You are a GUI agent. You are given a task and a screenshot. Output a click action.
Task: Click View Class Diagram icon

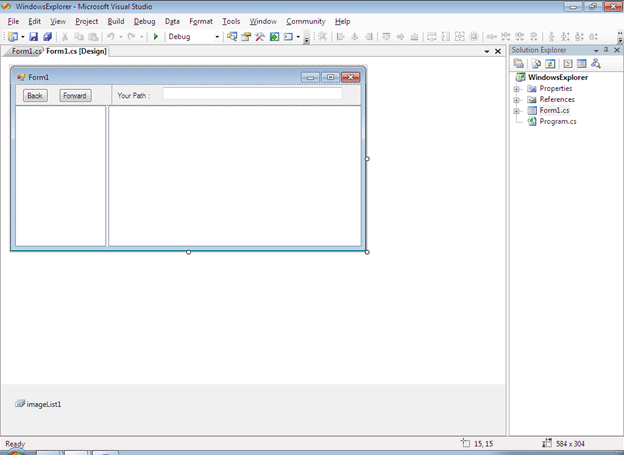596,63
